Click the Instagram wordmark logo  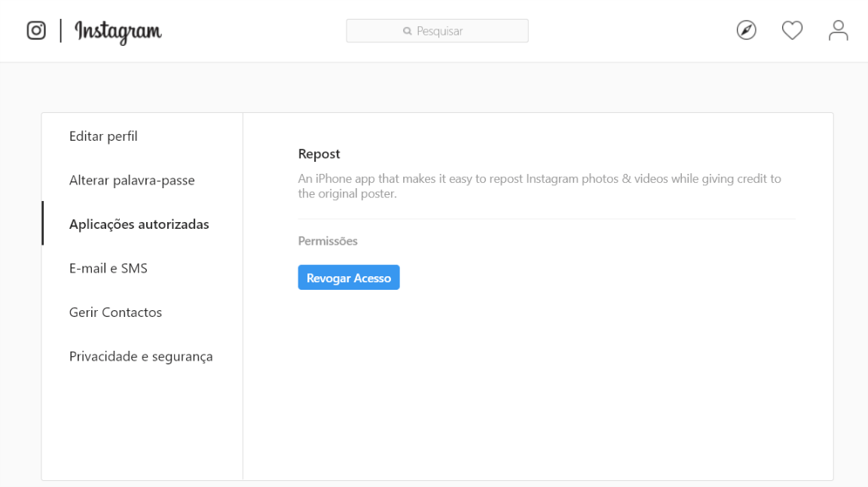[118, 32]
